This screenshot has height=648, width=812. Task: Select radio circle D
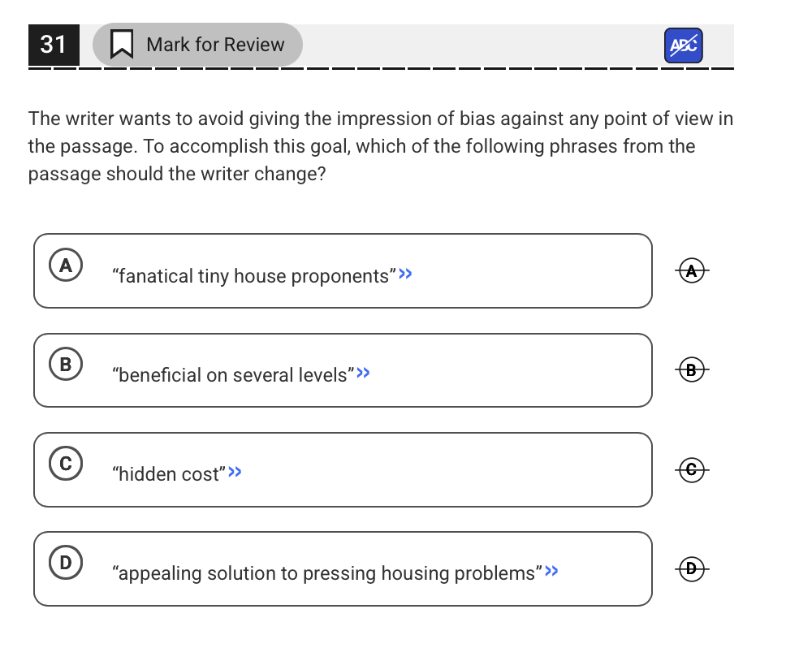(66, 563)
